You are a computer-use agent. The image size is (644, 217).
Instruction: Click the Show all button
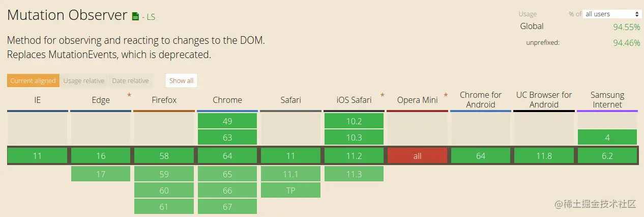pyautogui.click(x=181, y=80)
